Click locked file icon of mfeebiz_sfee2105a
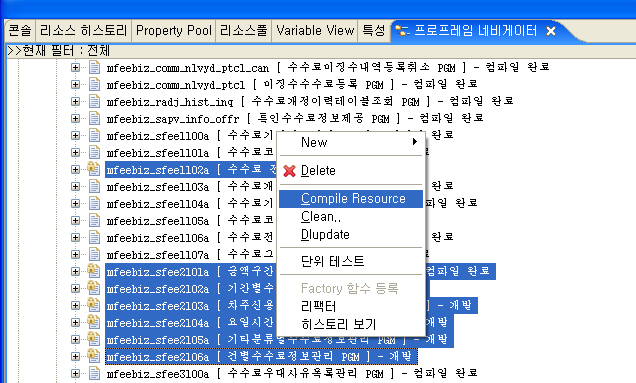The image size is (636, 383). [x=93, y=339]
